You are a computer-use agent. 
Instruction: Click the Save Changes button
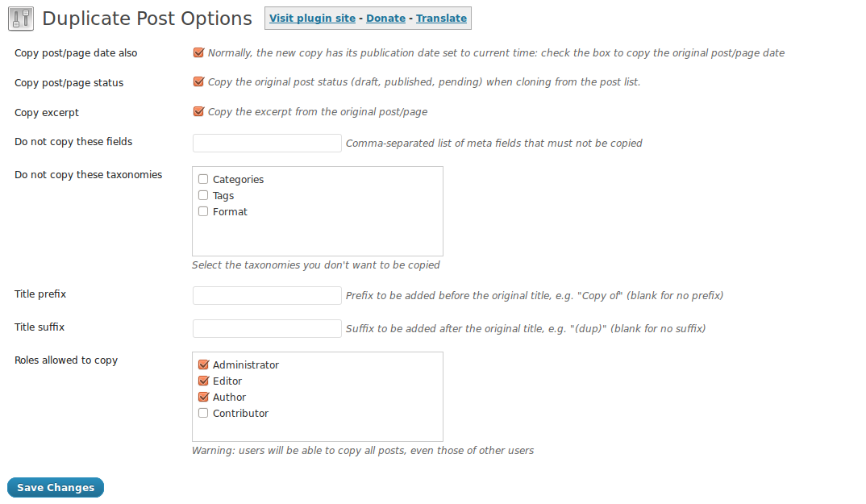55,487
